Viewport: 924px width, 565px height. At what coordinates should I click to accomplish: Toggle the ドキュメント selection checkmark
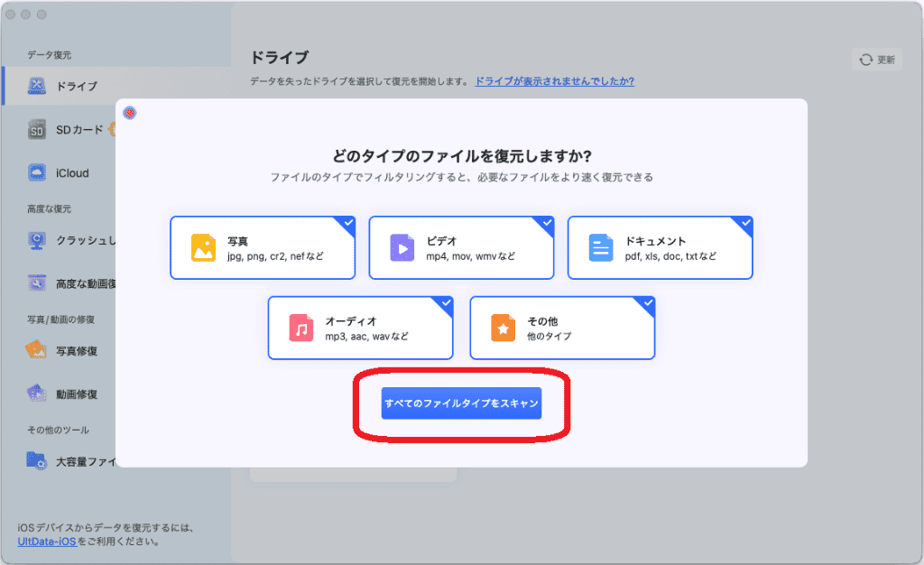744,223
